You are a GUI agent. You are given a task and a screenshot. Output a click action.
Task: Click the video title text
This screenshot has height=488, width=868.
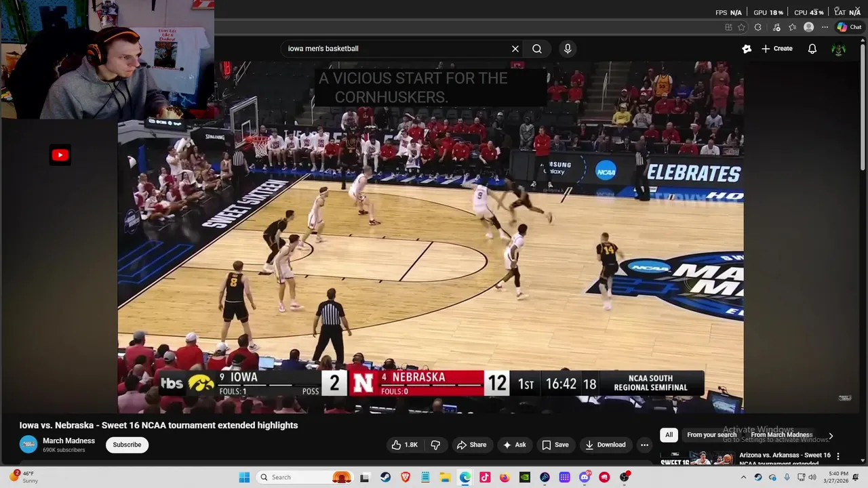[x=159, y=426]
